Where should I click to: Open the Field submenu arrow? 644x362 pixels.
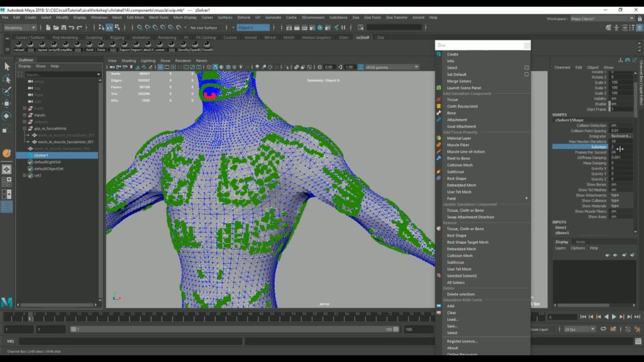(526, 198)
